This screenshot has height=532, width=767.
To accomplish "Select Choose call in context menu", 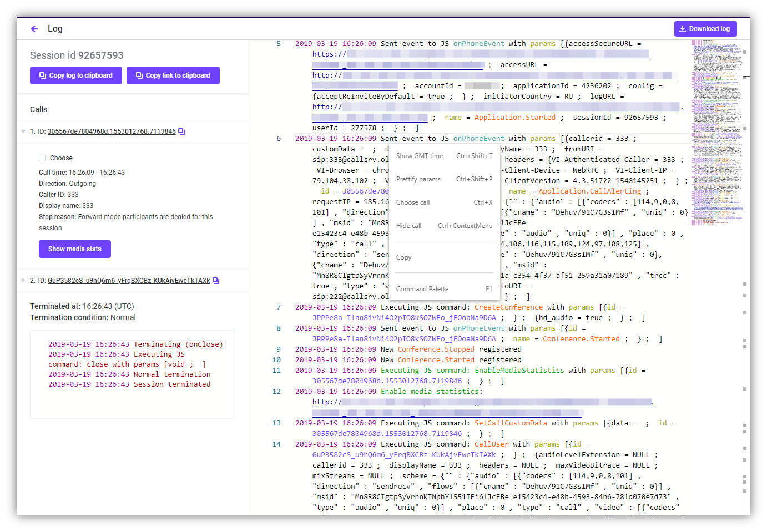I will click(444, 202).
